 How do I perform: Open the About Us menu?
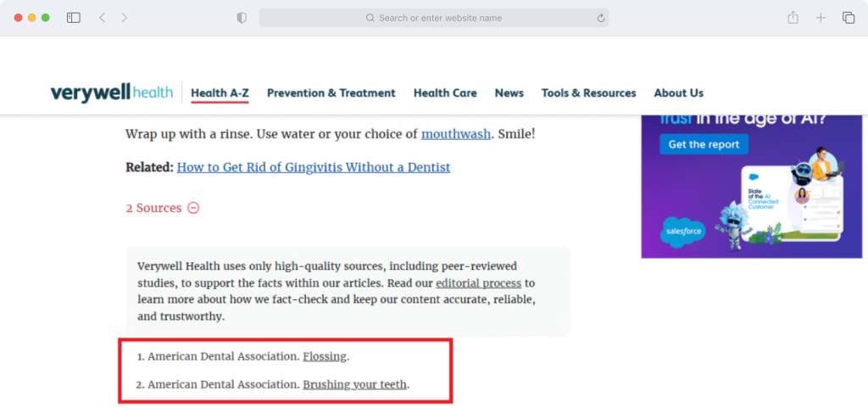pos(679,93)
